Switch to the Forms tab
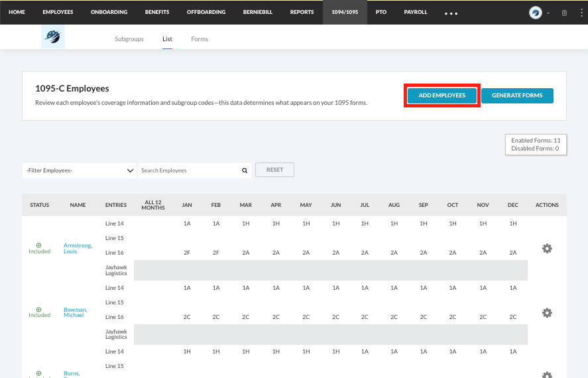The width and height of the screenshot is (588, 378). point(200,39)
